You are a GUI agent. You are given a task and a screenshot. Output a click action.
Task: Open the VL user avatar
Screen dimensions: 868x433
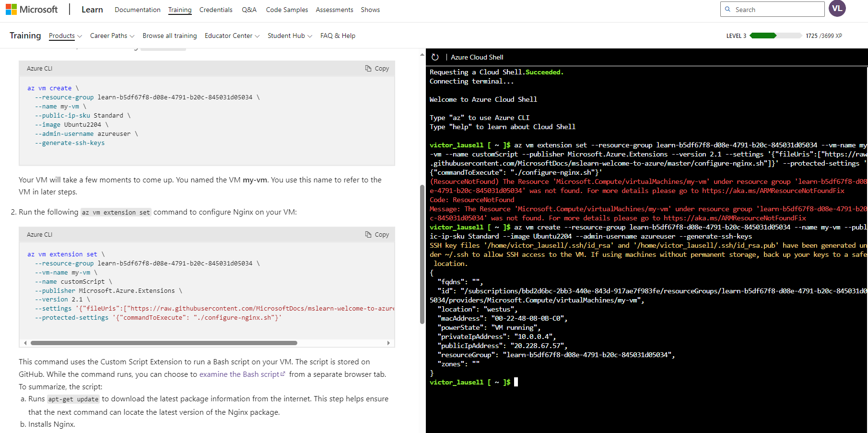pyautogui.click(x=837, y=9)
